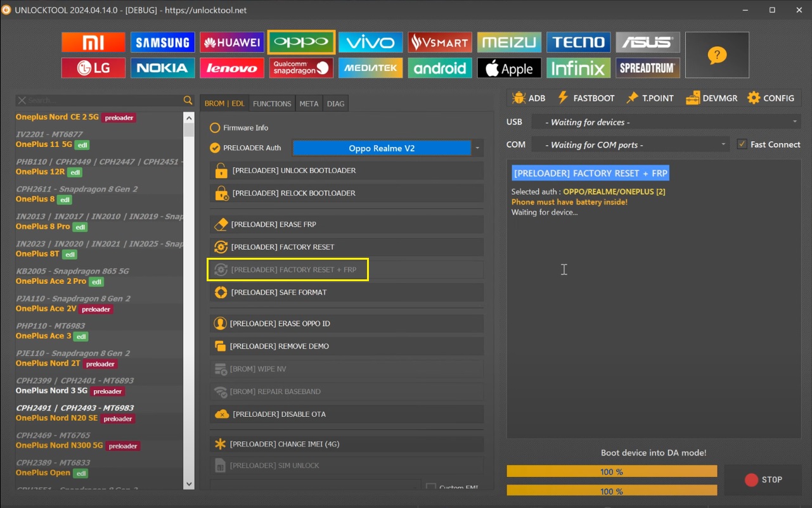Select the Lenovo brand logo
This screenshot has width=812, height=508.
coord(232,68)
